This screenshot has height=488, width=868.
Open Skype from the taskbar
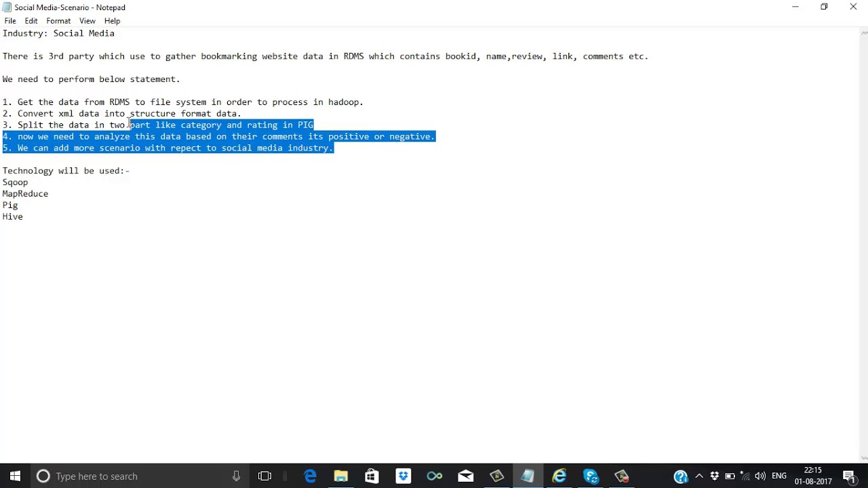[x=591, y=476]
